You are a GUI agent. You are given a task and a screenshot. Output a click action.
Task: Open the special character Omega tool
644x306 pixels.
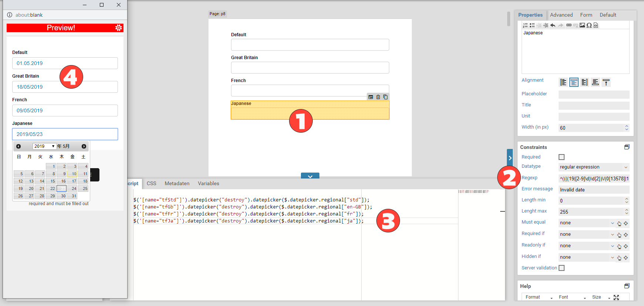coord(589,25)
